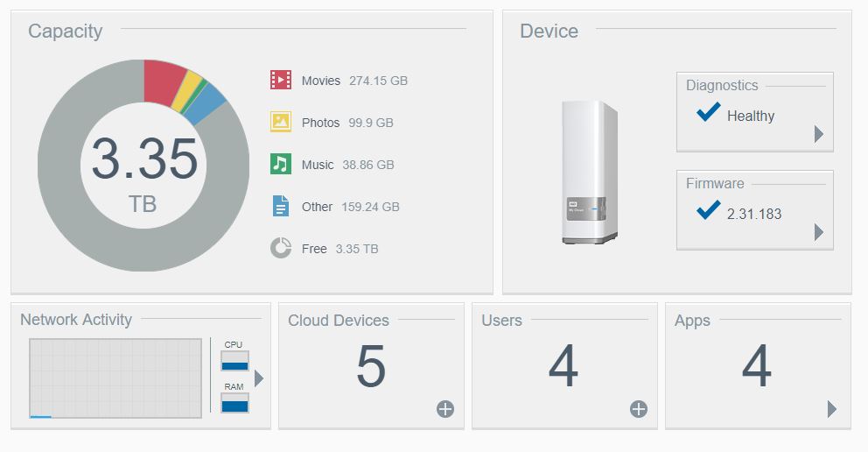Click the My Cloud device image
868x452 pixels.
click(x=590, y=173)
